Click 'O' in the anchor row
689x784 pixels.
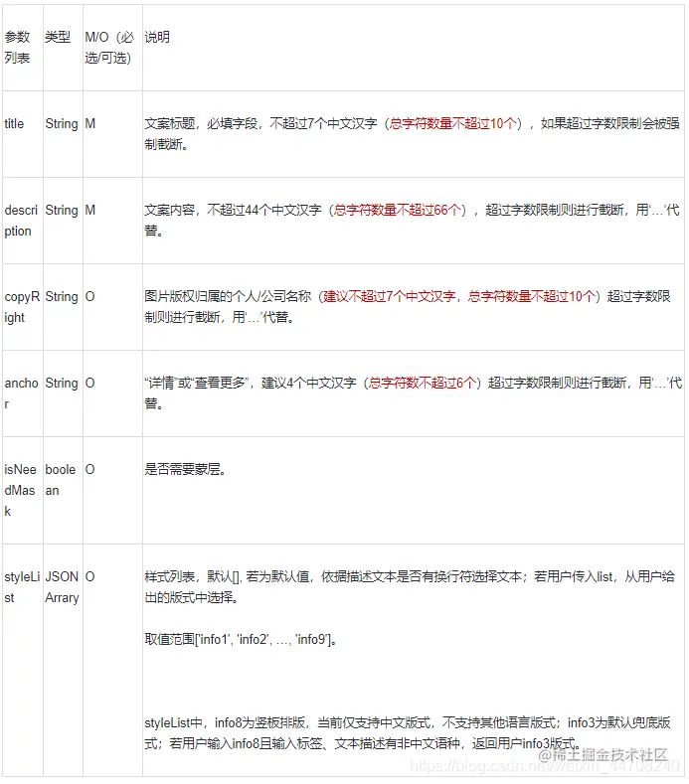point(89,383)
